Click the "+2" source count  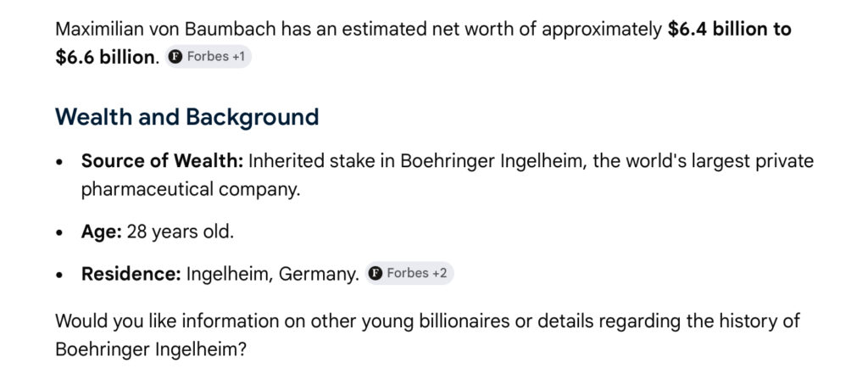[x=439, y=273]
